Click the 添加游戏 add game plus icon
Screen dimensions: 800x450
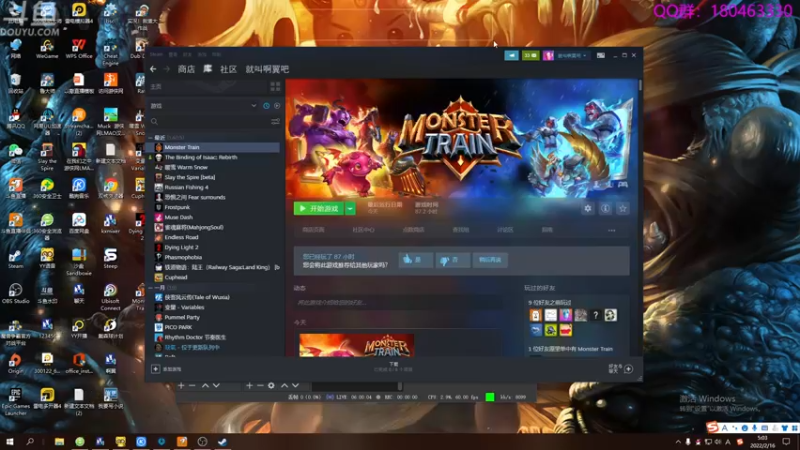pyautogui.click(x=156, y=369)
